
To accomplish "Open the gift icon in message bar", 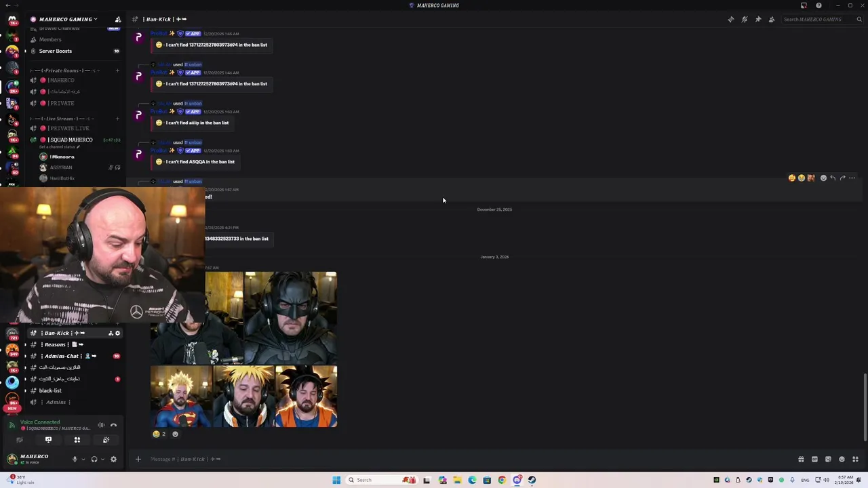I will 801,459.
